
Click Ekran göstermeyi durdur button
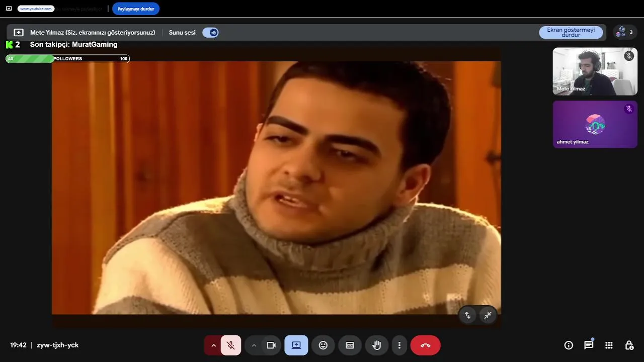pos(571,33)
